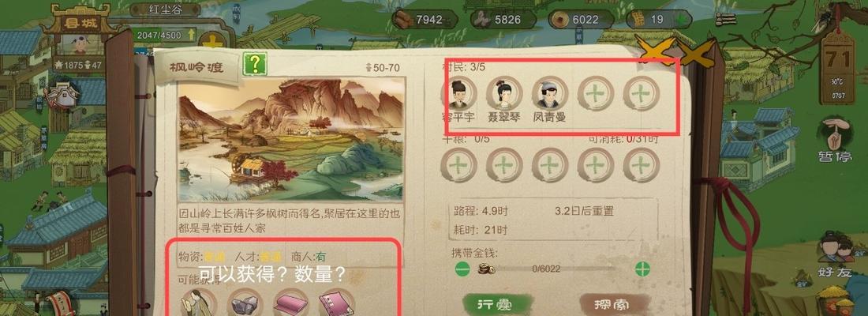Select villager avatar 容平宇
Viewport: 868px width, 316px height.
coord(458,93)
